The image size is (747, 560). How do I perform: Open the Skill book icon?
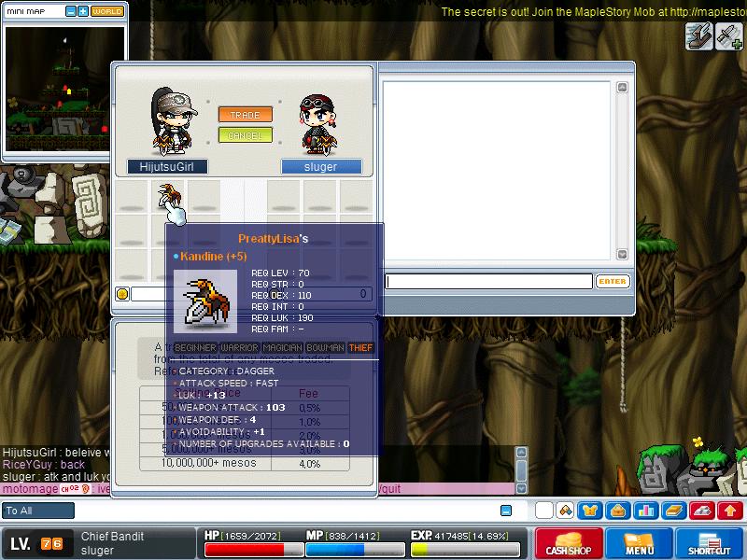click(x=674, y=511)
